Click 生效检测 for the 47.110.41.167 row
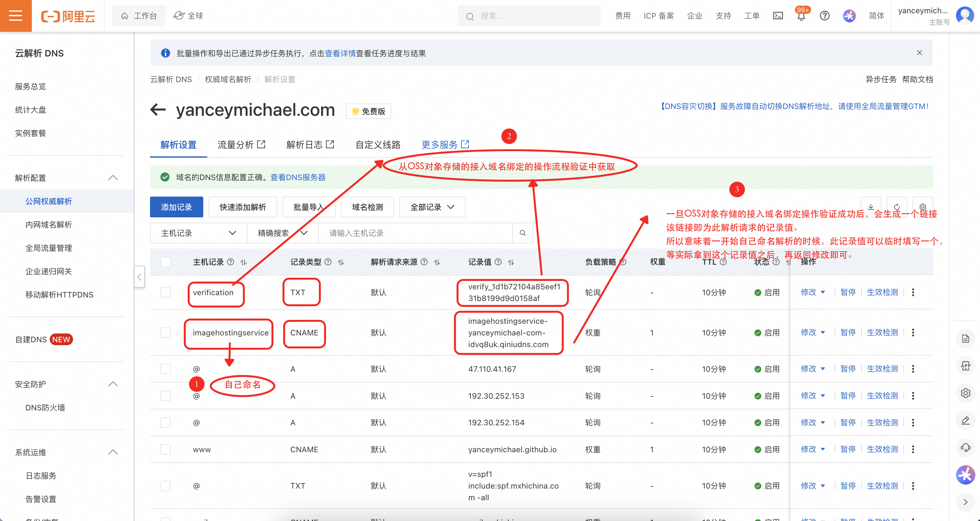The height and width of the screenshot is (521, 980). pyautogui.click(x=882, y=369)
